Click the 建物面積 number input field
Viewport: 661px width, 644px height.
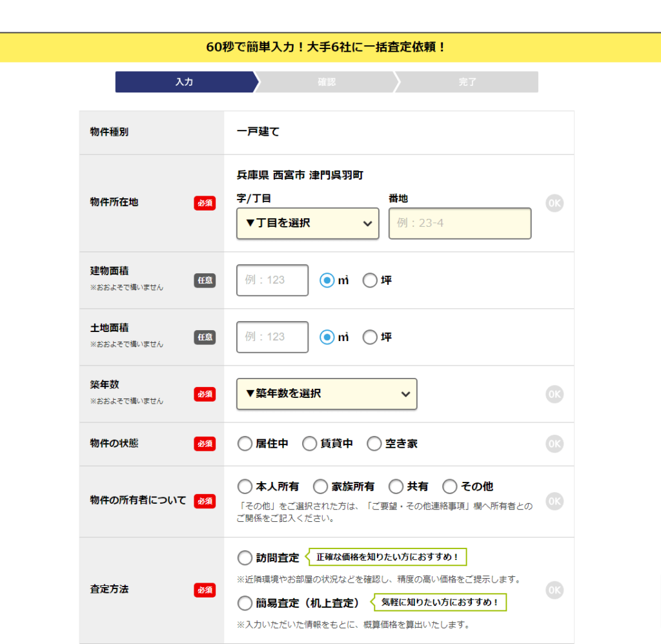pyautogui.click(x=272, y=280)
